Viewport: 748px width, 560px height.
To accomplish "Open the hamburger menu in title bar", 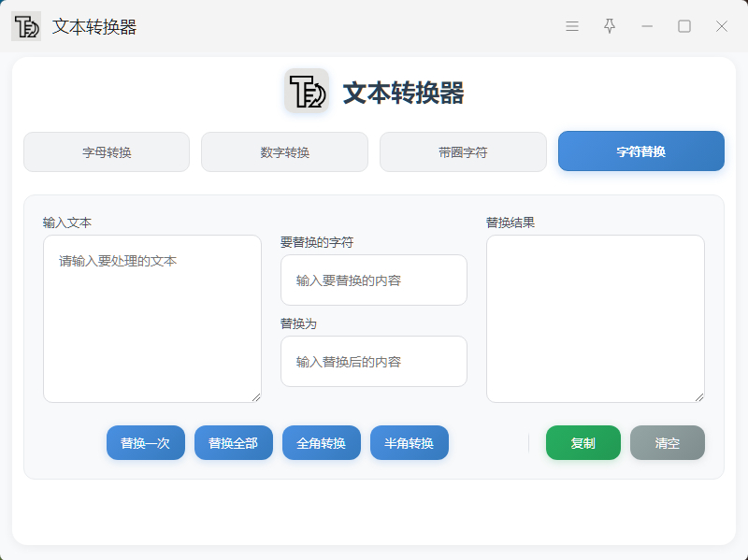I will 572,26.
